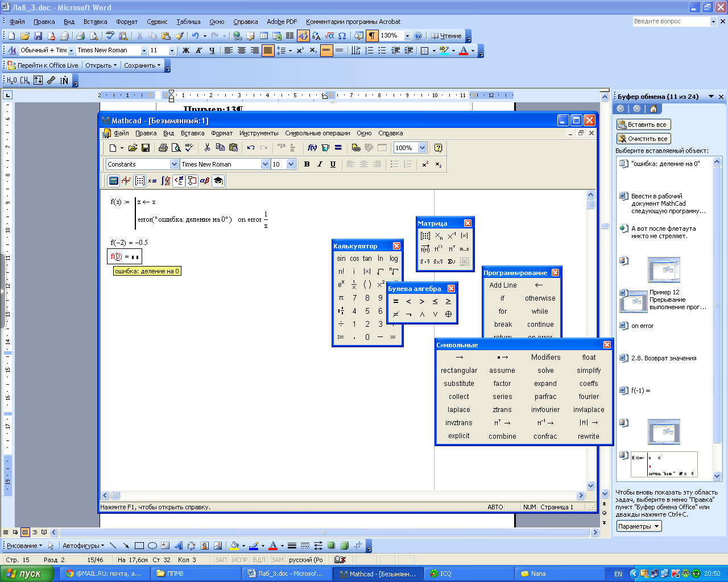Click 'otherwise' in Programming palette

tap(540, 298)
